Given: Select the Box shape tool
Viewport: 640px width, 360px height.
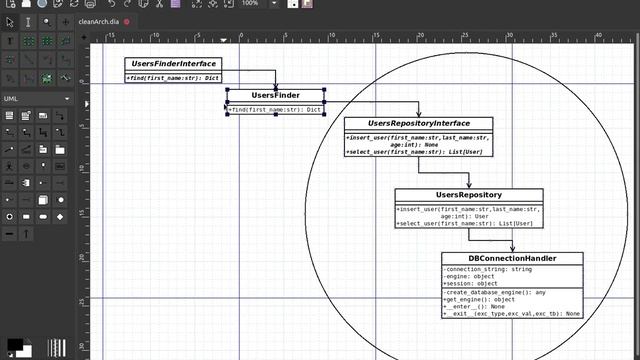Looking at the screenshot, I should point(28,41).
